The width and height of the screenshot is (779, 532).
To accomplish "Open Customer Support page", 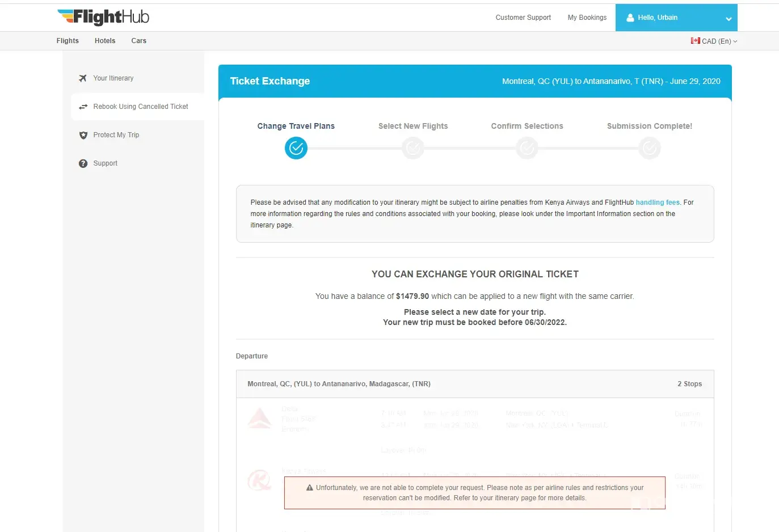I will [x=523, y=18].
